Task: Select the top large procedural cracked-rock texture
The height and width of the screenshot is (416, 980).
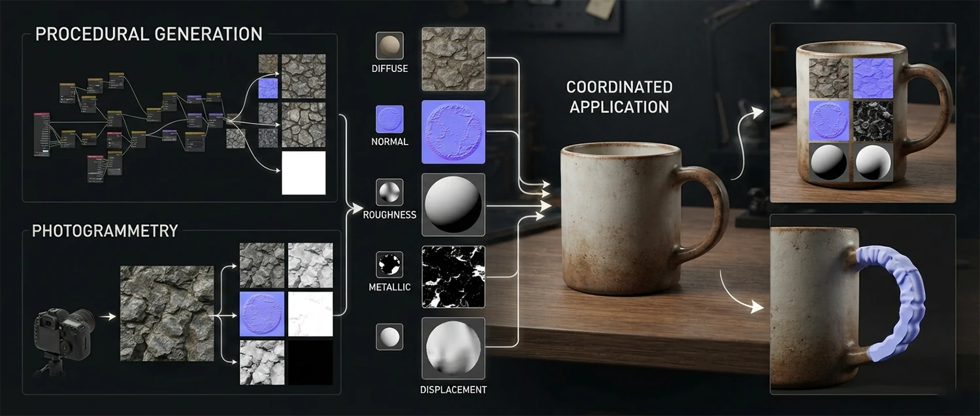Action: tap(303, 76)
